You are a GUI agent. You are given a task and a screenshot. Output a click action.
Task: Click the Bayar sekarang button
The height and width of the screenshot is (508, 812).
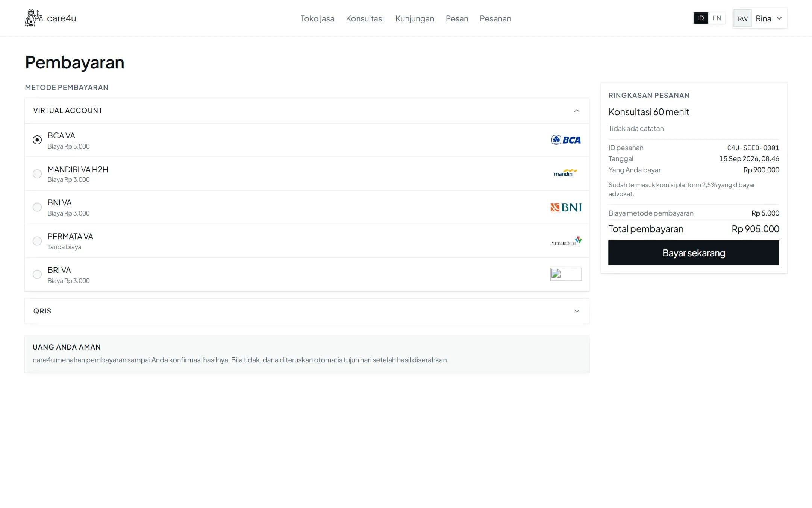(x=694, y=253)
